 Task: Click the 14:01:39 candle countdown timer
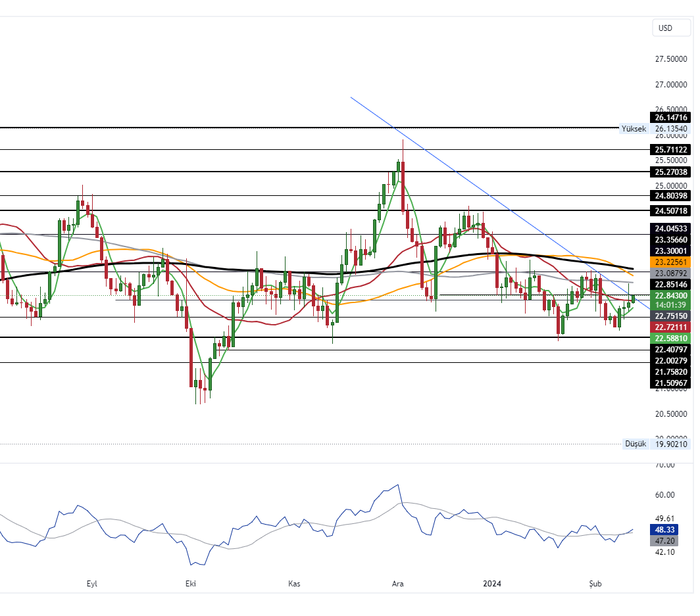[x=670, y=305]
